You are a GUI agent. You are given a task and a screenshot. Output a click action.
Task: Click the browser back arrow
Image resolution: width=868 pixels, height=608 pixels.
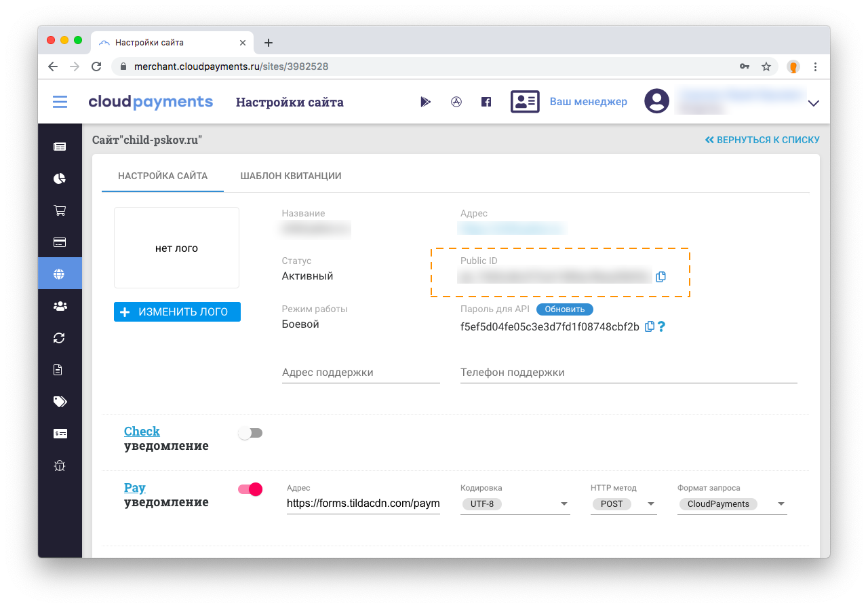click(53, 66)
